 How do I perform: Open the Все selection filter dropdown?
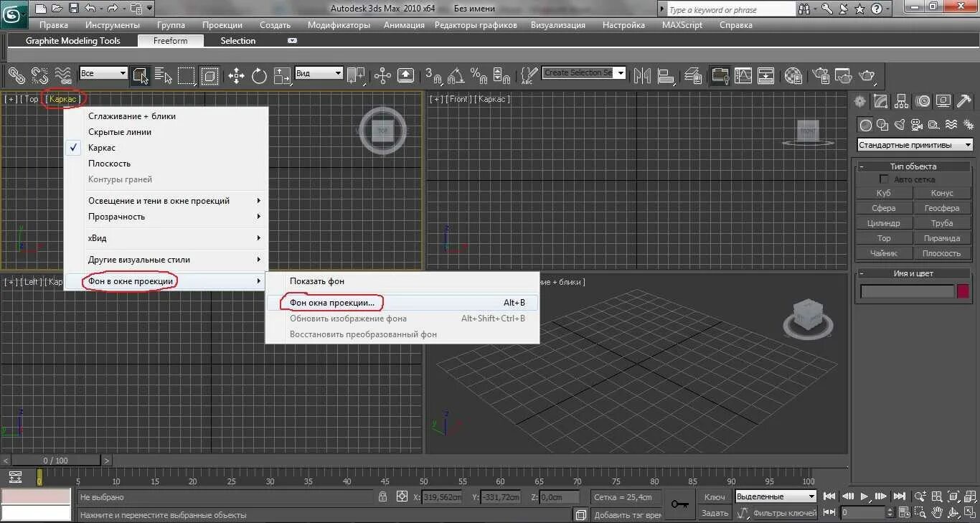click(x=104, y=73)
